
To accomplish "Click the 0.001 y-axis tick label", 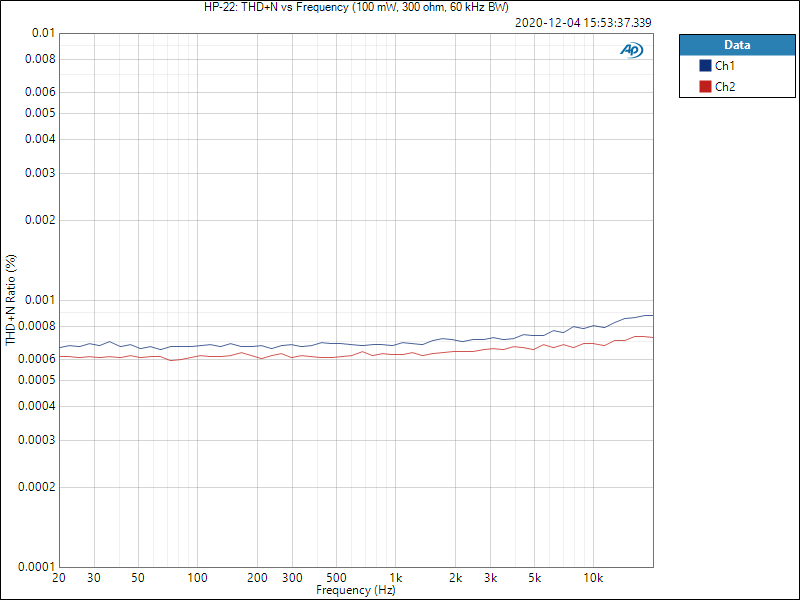I will pos(40,300).
